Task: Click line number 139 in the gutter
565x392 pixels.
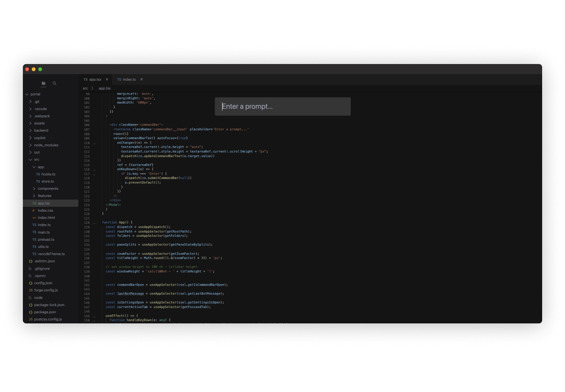Action: (x=87, y=272)
